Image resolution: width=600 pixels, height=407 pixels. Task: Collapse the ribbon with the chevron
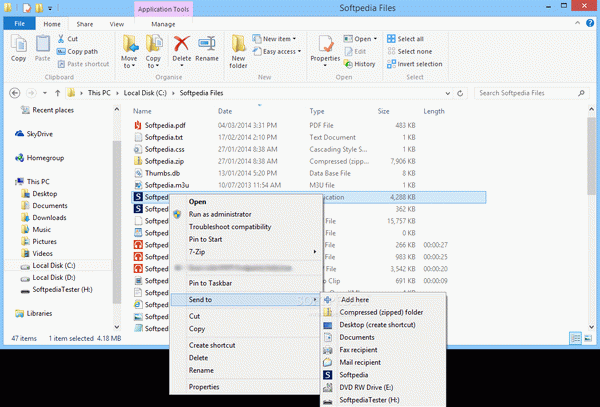click(x=577, y=23)
